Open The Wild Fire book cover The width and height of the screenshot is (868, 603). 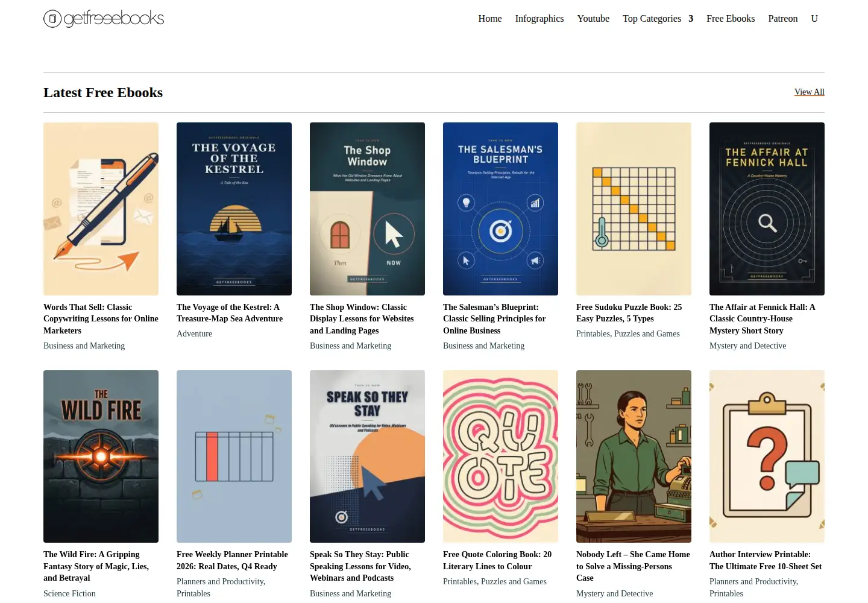click(x=101, y=456)
